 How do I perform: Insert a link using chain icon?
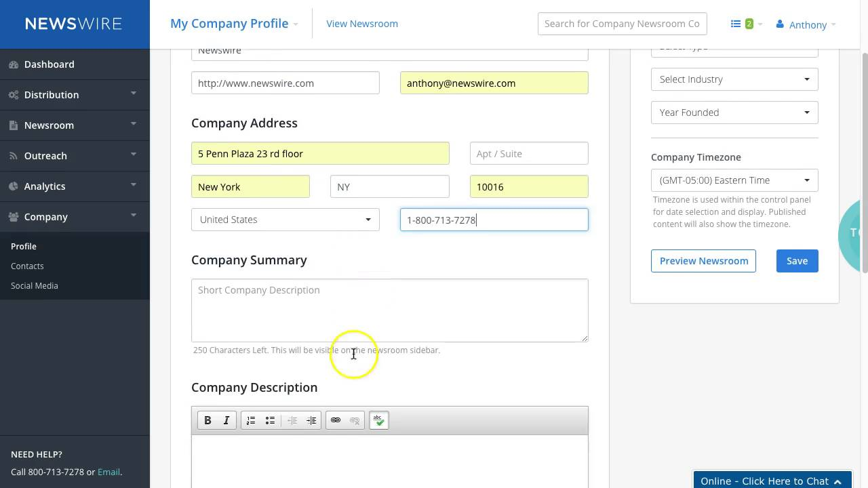tap(336, 420)
